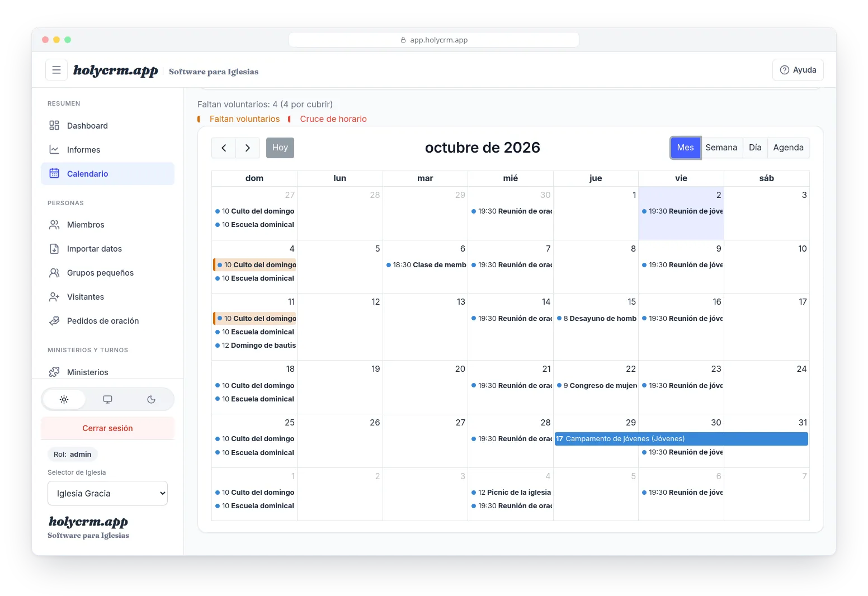Open Reunión de jóve event on day 2
Viewport: 868px width, 596px height.
pos(682,211)
